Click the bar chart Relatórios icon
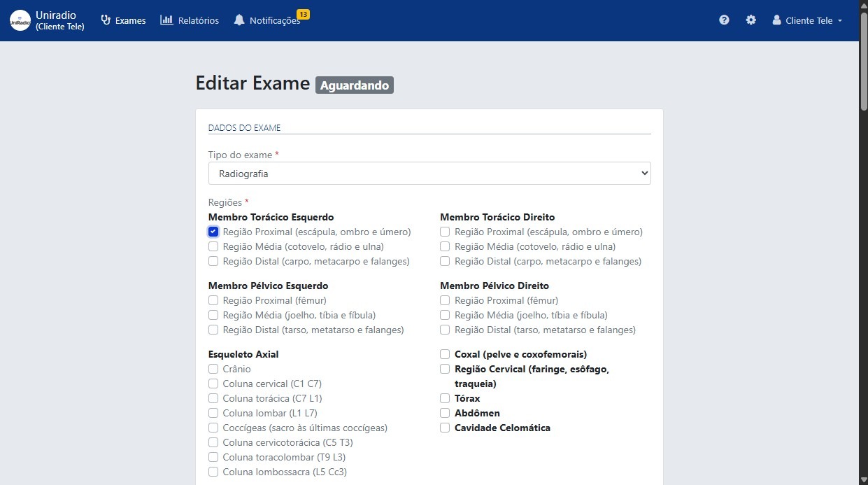 (166, 20)
